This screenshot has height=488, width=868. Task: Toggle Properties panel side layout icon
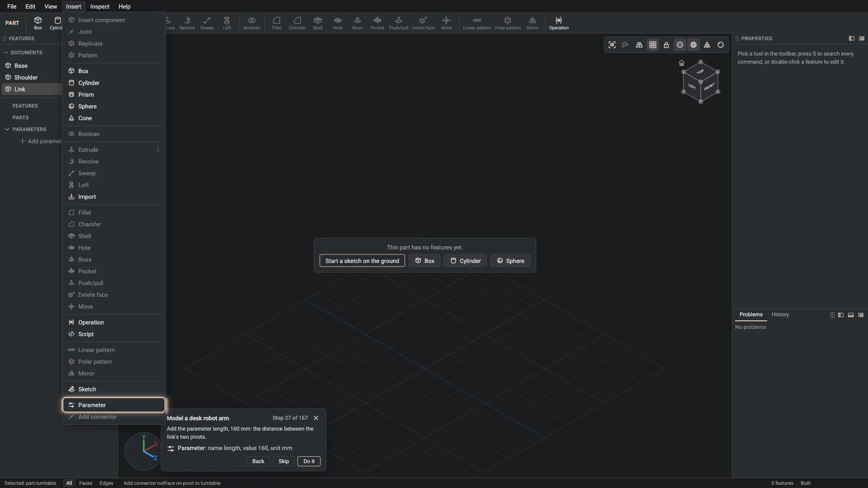(x=852, y=38)
